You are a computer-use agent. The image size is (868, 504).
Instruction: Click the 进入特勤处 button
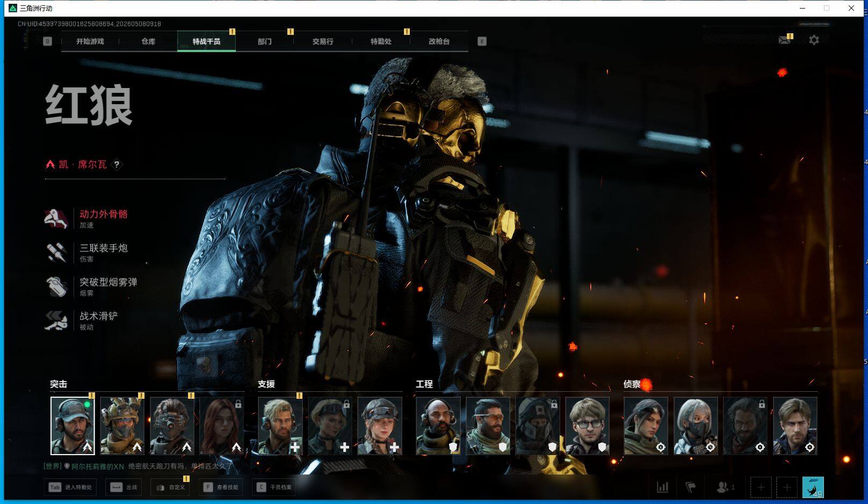[71, 487]
